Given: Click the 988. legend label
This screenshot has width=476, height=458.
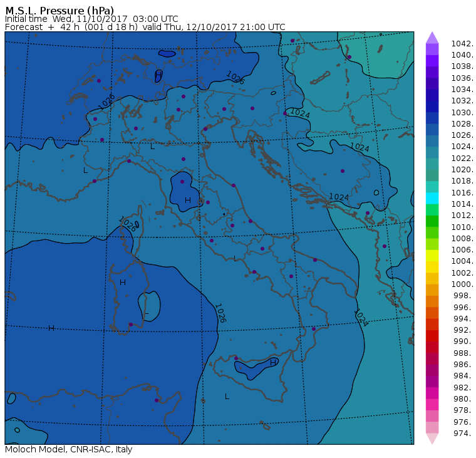Looking at the screenshot, I should tap(463, 353).
